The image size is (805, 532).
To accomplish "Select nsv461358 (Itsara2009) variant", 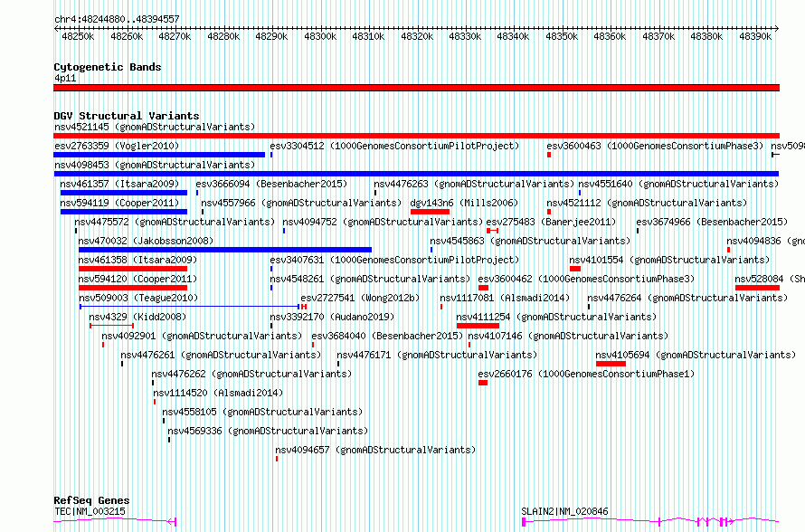I will point(137,260).
